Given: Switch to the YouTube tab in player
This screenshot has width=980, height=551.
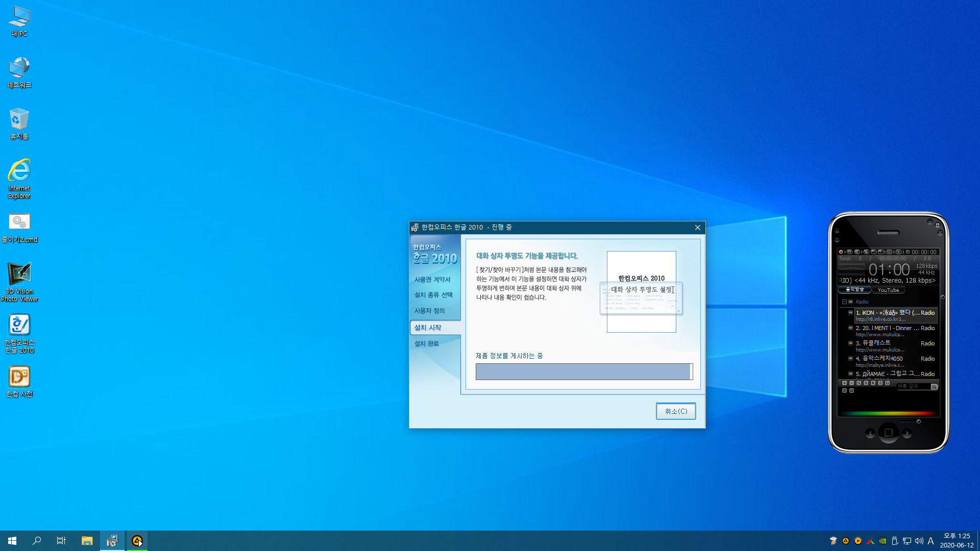Looking at the screenshot, I should (x=889, y=290).
